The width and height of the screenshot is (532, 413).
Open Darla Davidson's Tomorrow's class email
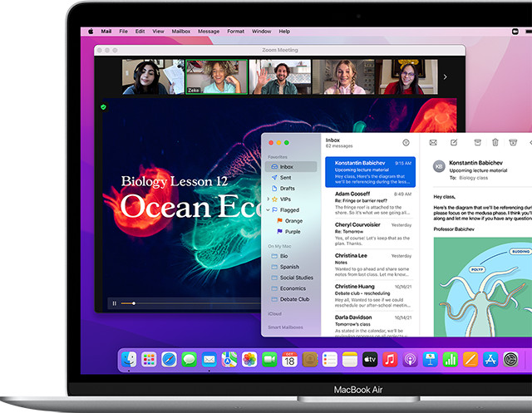[x=371, y=325]
